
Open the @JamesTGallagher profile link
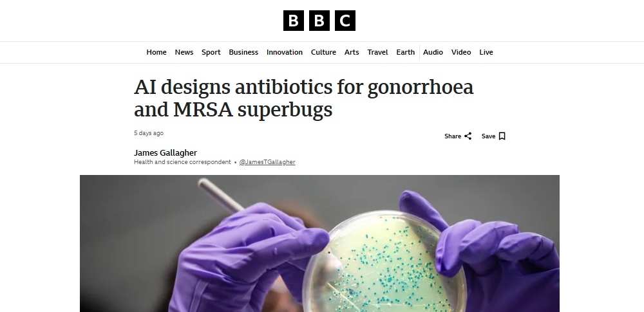(267, 162)
